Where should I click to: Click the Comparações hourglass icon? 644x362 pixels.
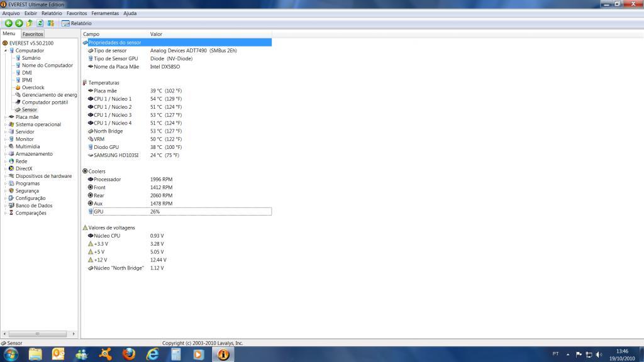click(11, 213)
